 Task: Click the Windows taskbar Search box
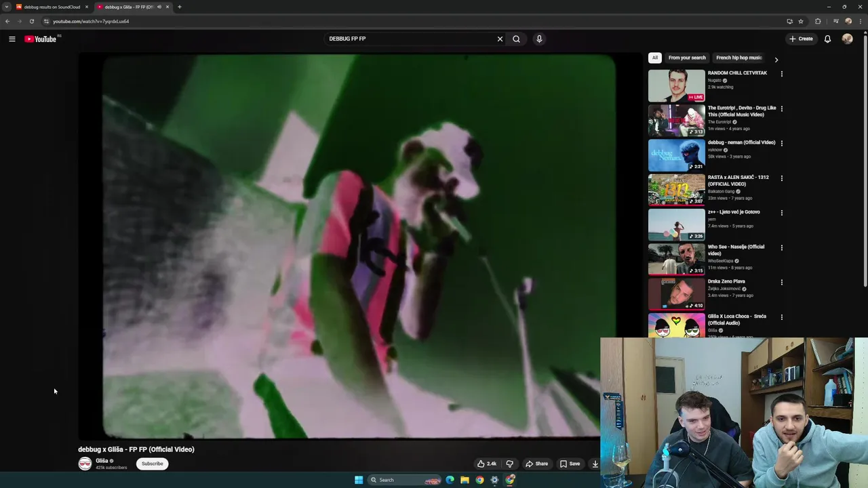pos(405,480)
